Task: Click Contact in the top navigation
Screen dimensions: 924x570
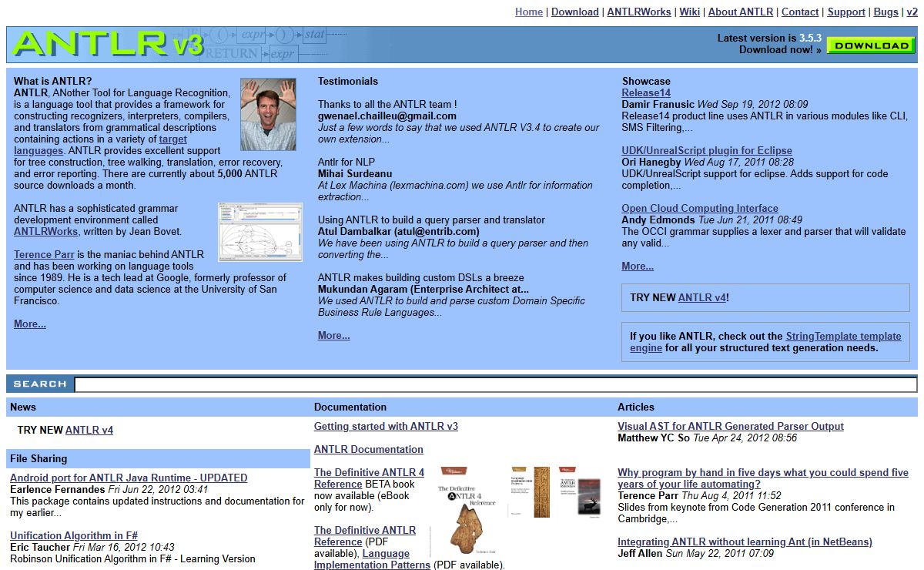Action: (800, 12)
